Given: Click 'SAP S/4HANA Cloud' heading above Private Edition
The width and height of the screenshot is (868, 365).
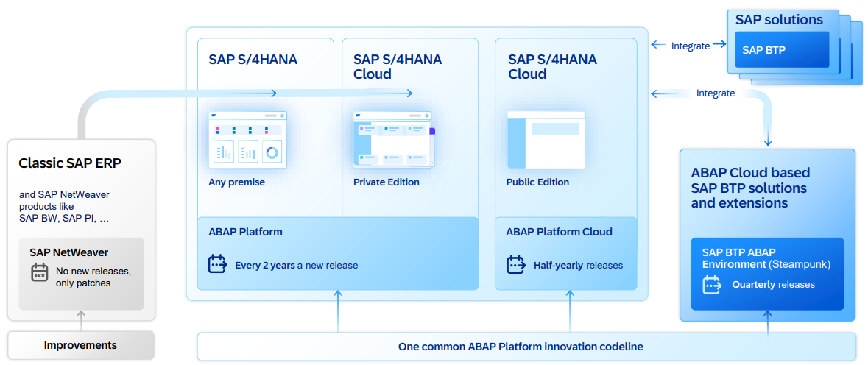Looking at the screenshot, I should (398, 67).
